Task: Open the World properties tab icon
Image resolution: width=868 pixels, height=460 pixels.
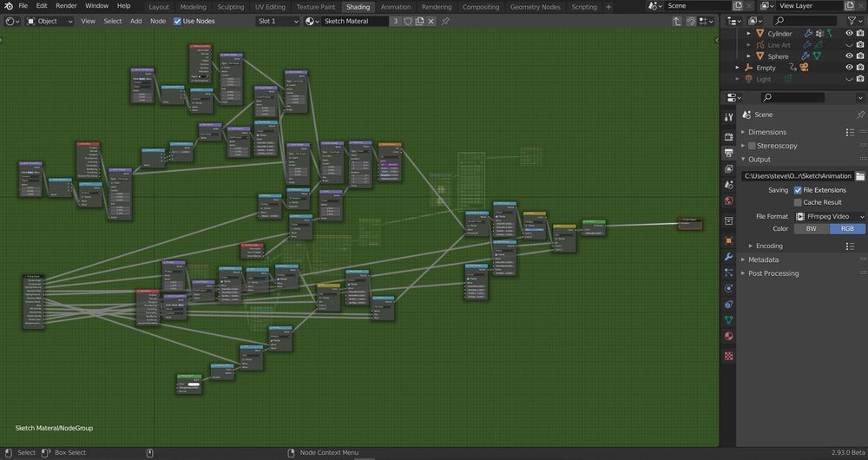Action: tap(728, 201)
